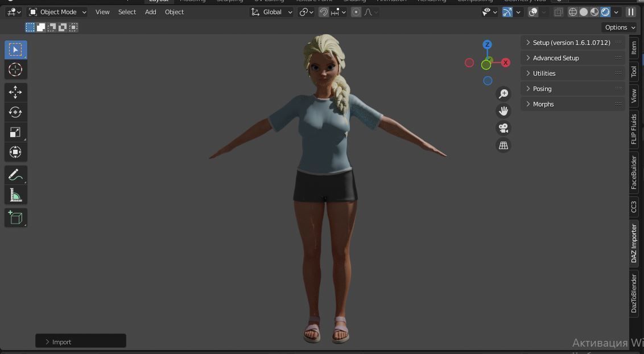644x354 pixels.
Task: Open the Object Mode dropdown
Action: tap(57, 13)
